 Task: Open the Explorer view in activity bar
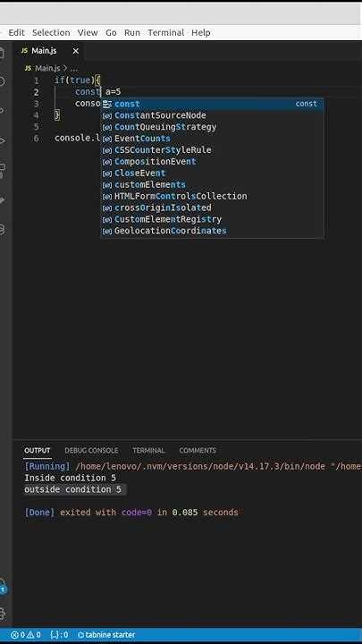(x=3, y=53)
